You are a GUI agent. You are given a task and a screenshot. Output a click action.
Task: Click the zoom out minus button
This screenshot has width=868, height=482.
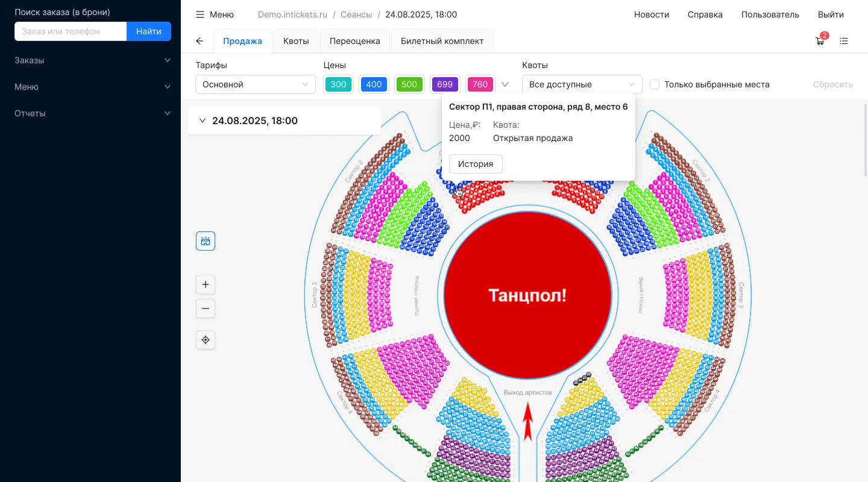206,308
